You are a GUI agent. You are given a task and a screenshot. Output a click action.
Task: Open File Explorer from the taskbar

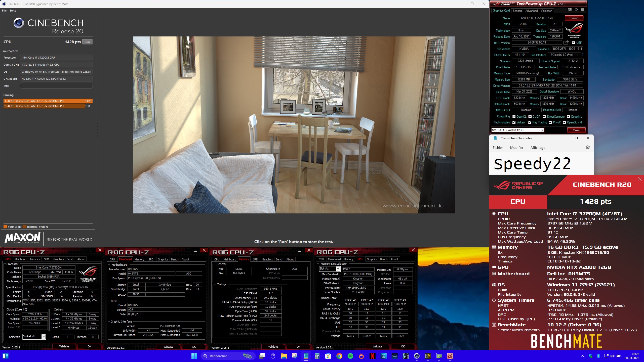click(x=284, y=356)
